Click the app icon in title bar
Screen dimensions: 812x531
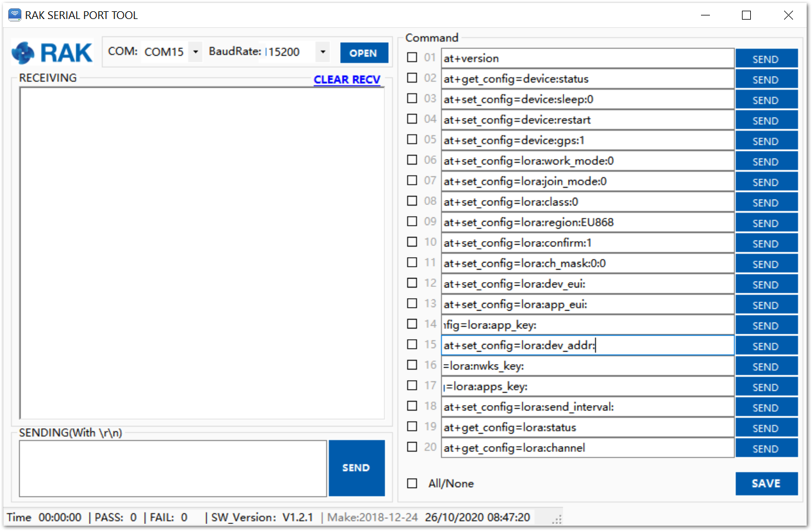(x=14, y=15)
